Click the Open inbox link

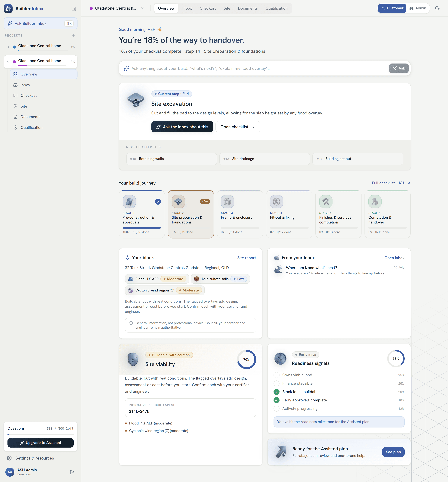394,258
